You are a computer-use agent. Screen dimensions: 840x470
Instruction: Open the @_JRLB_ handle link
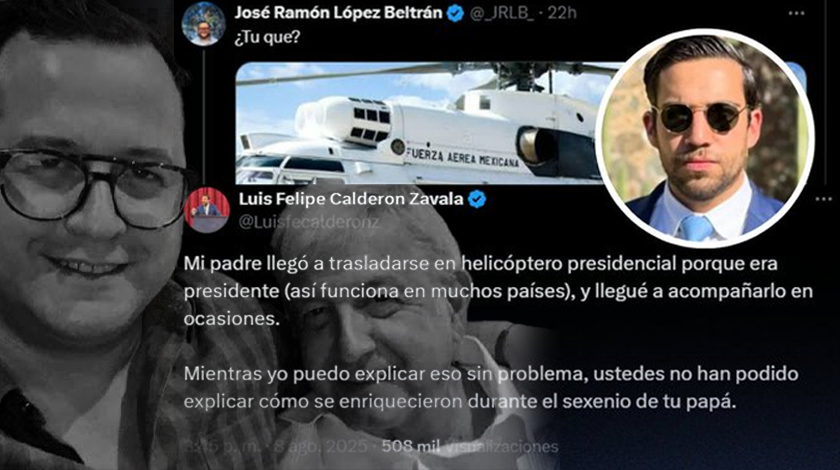pos(502,13)
